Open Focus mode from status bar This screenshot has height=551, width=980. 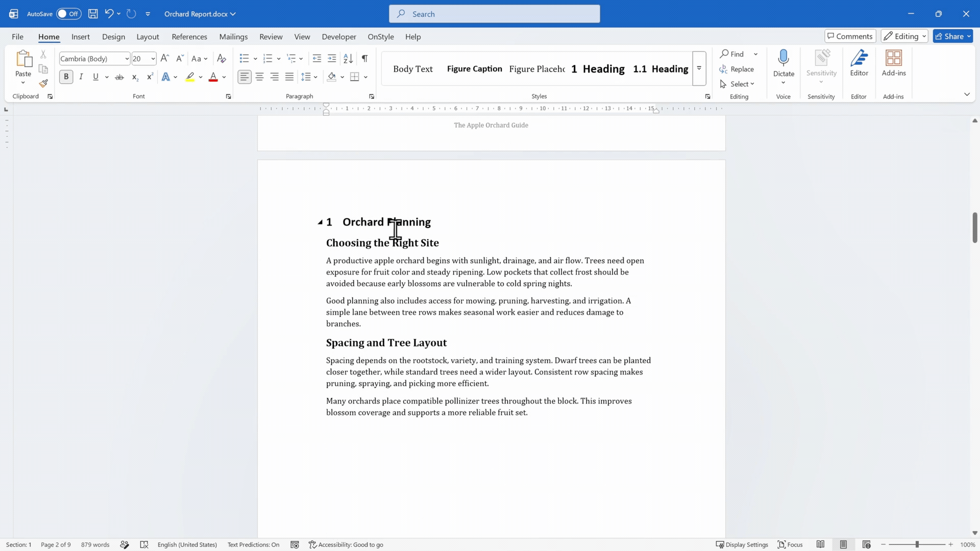click(x=790, y=544)
